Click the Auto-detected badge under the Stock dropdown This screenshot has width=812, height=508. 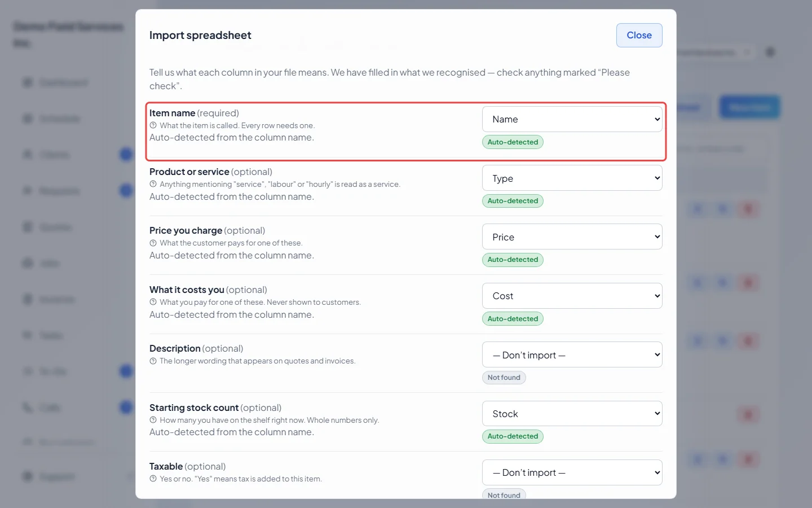[513, 436]
